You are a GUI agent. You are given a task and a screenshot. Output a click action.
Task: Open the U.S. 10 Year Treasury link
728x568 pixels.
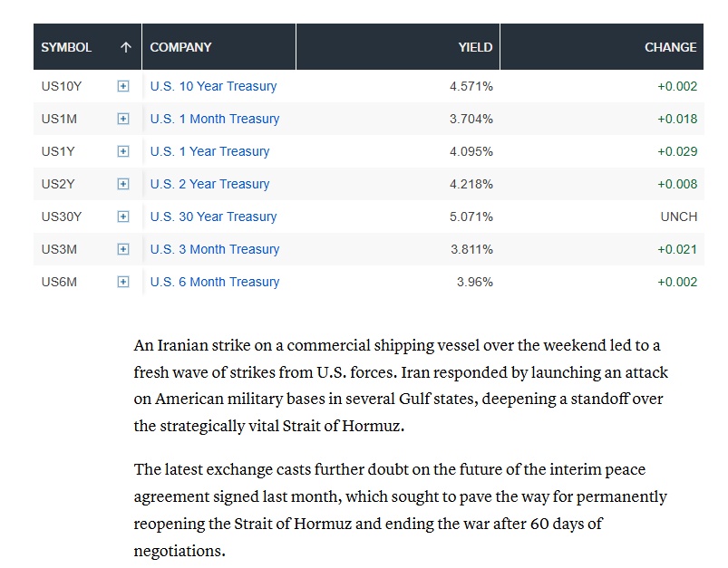(213, 86)
